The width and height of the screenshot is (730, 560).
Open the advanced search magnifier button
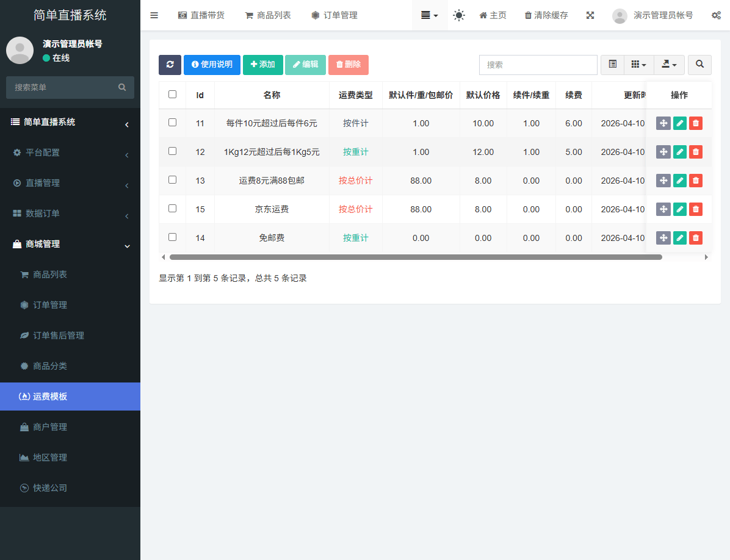(699, 65)
